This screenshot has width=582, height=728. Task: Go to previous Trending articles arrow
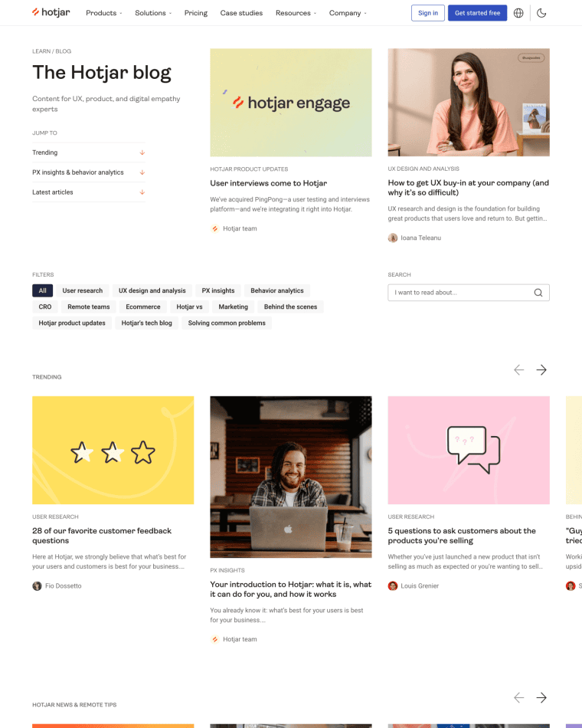coord(519,370)
